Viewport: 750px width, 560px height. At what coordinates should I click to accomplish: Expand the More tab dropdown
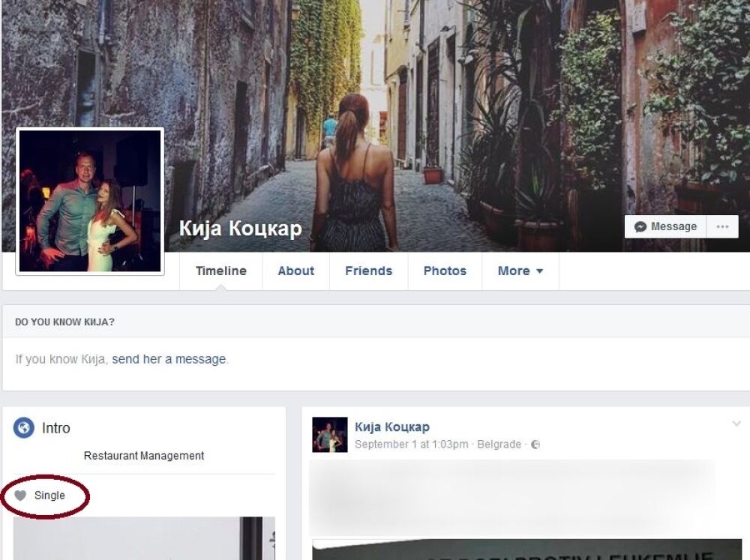click(x=520, y=271)
